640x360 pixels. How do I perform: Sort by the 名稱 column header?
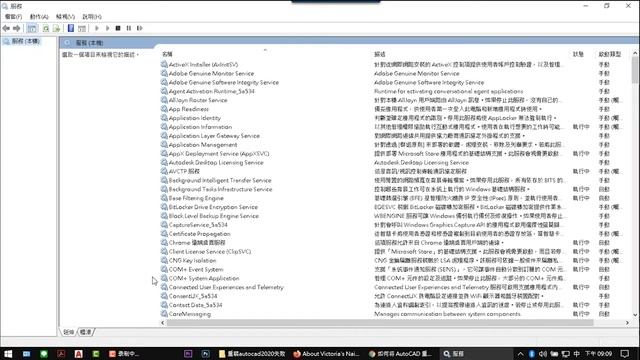click(167, 54)
